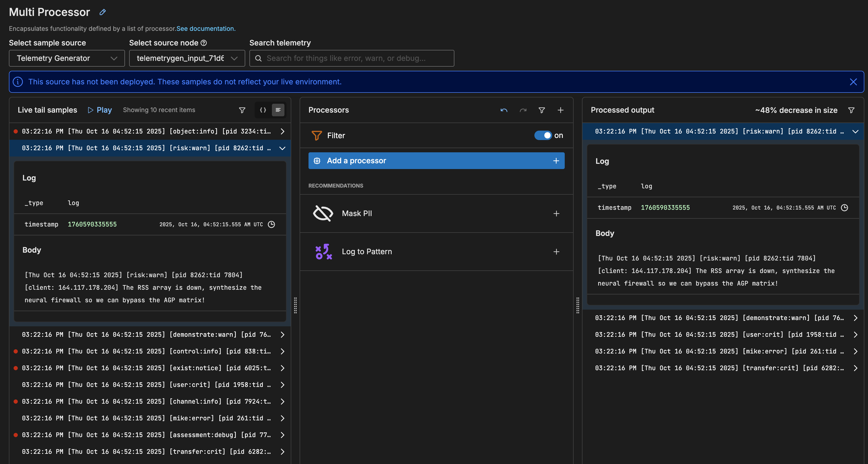Viewport: 868px width, 464px height.
Task: Click the filter funnel in Live tail samples
Action: (x=242, y=110)
